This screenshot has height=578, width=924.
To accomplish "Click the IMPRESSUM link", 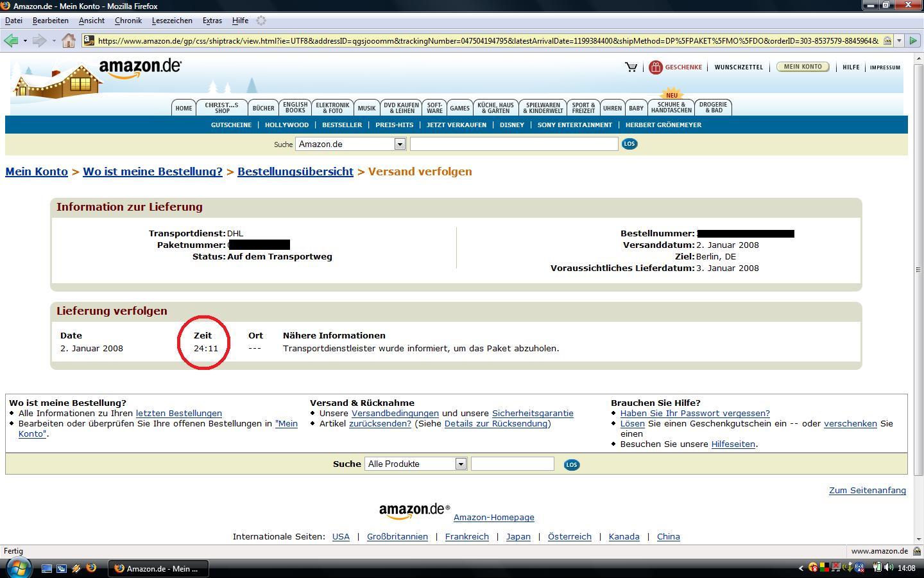I will 885,67.
